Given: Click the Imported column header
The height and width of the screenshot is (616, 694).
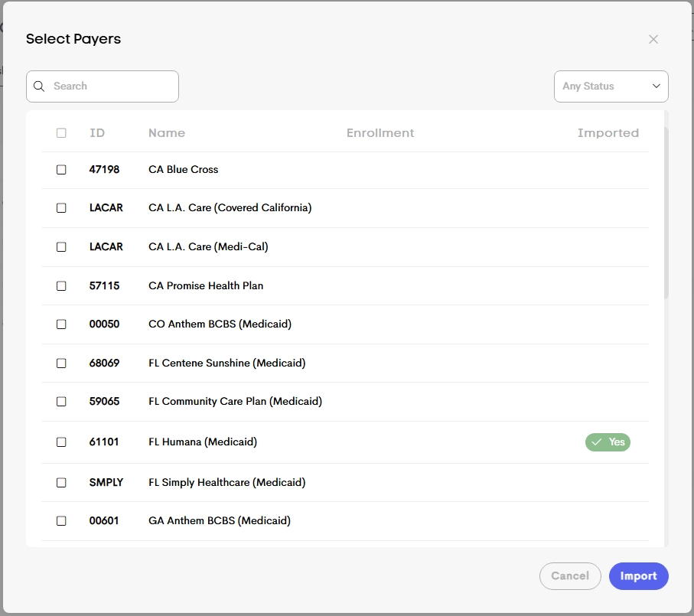Looking at the screenshot, I should [608, 132].
